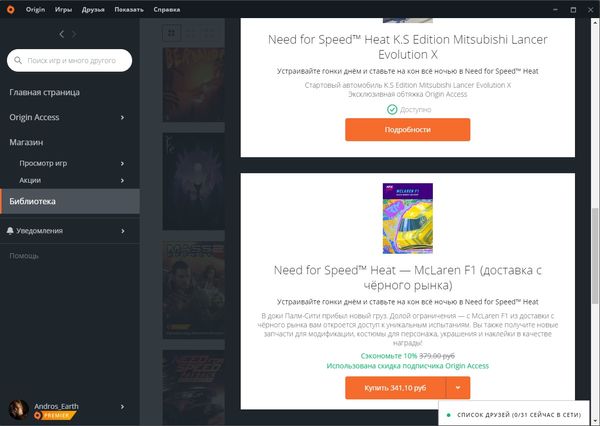Expand the Origin Access submenu chevron
The width and height of the screenshot is (600, 426).
(122, 117)
